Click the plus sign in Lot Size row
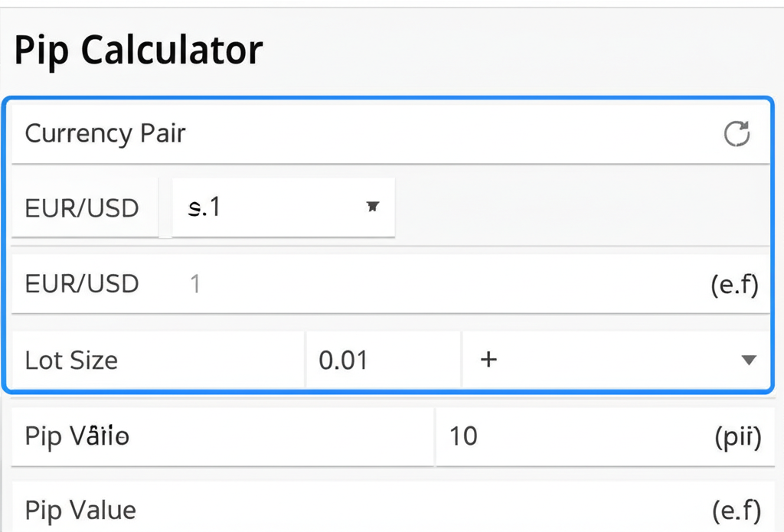The image size is (784, 532). pyautogui.click(x=488, y=359)
